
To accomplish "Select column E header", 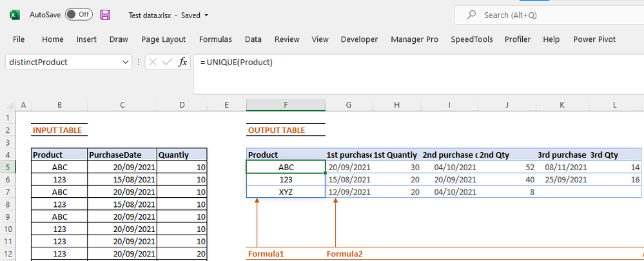I will pos(227,106).
